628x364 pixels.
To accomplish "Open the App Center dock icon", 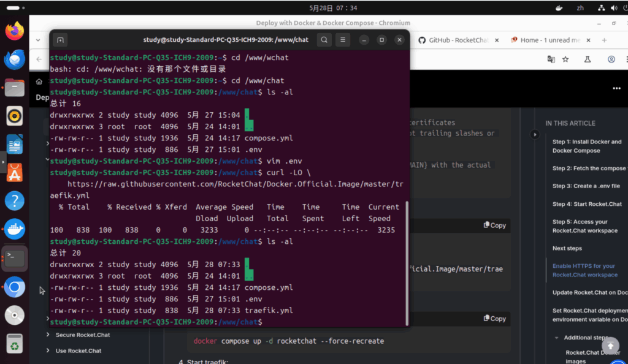I will 15,173.
